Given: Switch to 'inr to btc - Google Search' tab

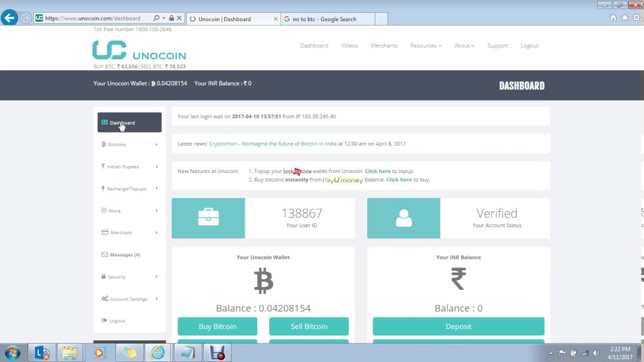Looking at the screenshot, I should (328, 19).
